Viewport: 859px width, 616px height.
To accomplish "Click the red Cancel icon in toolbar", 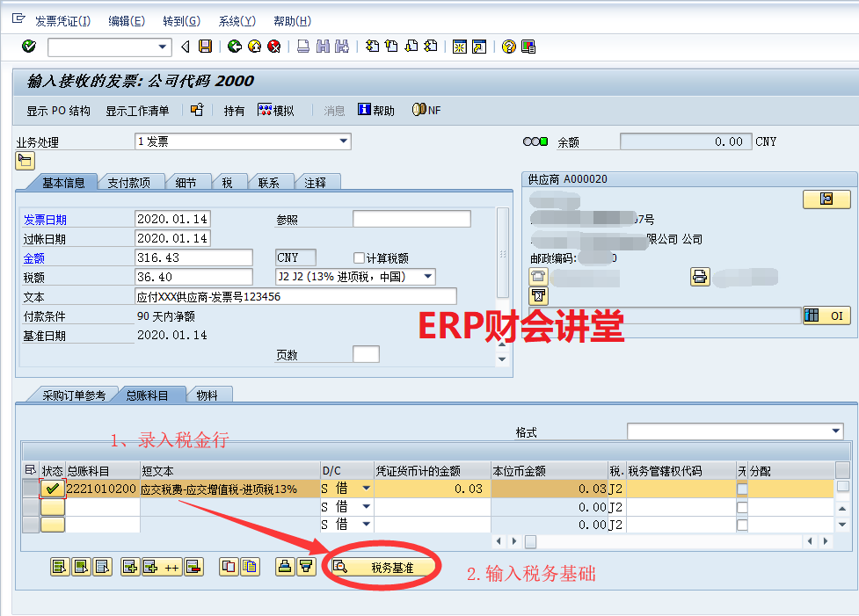I will 273,47.
